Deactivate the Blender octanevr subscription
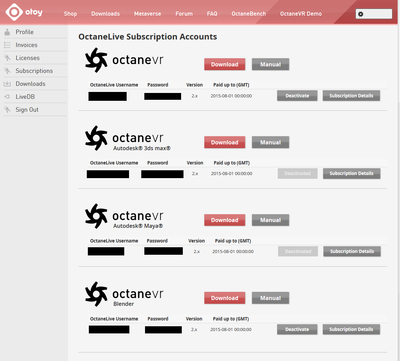Viewport: 400px width, 361px height. [297, 329]
